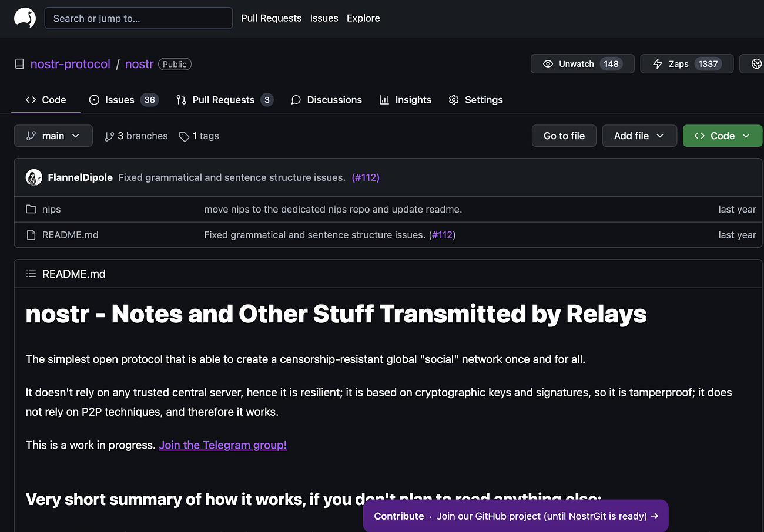
Task: Click the nips folder icon
Action: [x=31, y=209]
